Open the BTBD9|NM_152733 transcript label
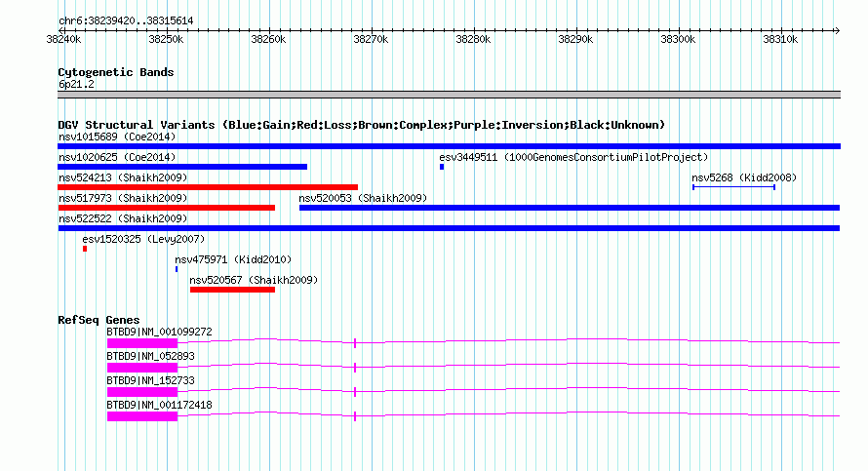This screenshot has height=471, width=868. coord(150,380)
